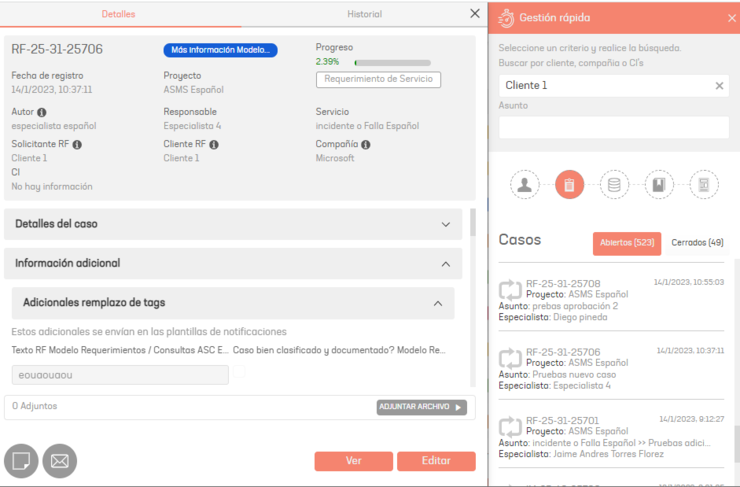The image size is (740, 487).
Task: Click the sticky note icon at bottom left
Action: [21, 461]
